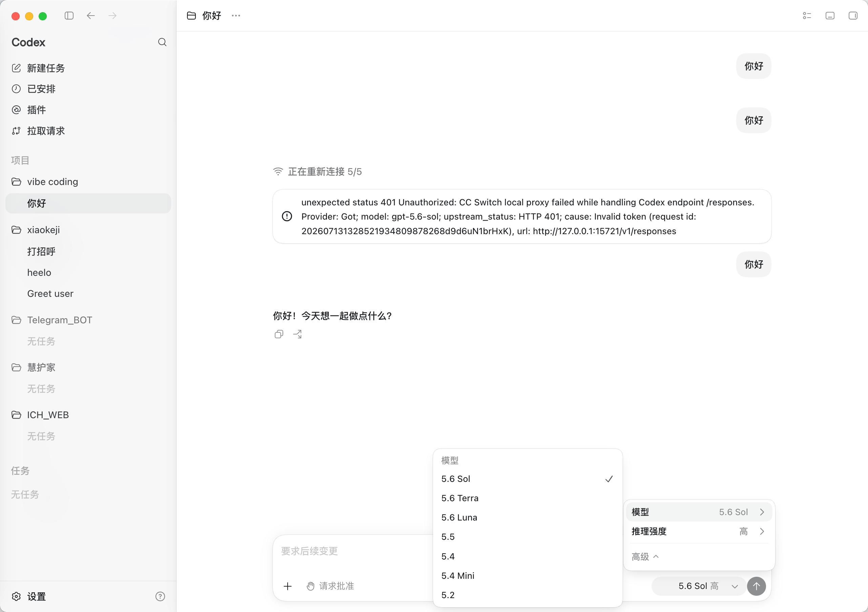The height and width of the screenshot is (612, 868).
Task: Click the share arrow icon under reply
Action: point(297,334)
